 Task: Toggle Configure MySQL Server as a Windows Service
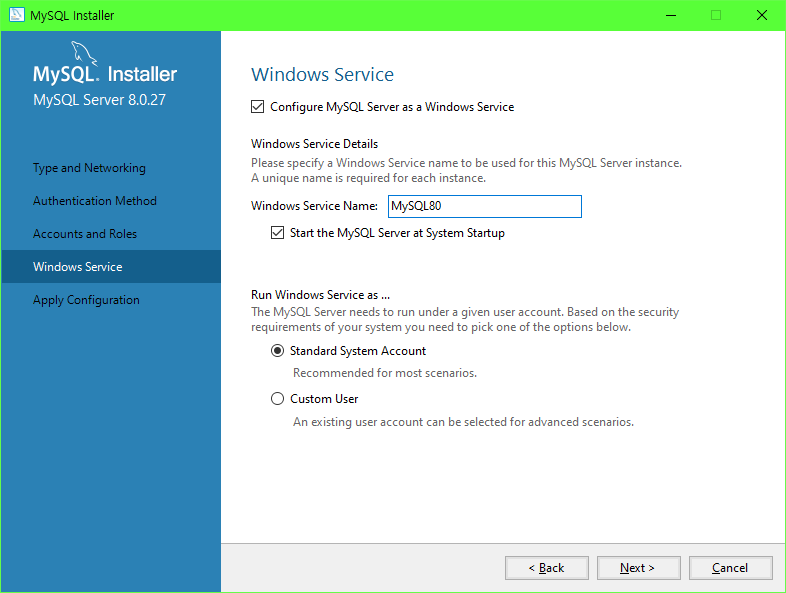pos(258,107)
